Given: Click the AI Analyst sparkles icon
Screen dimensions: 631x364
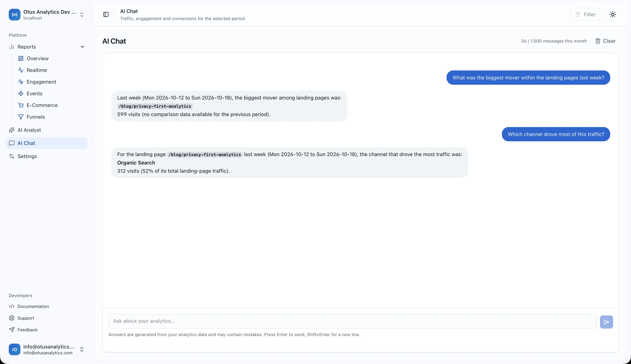Looking at the screenshot, I should [x=12, y=130].
